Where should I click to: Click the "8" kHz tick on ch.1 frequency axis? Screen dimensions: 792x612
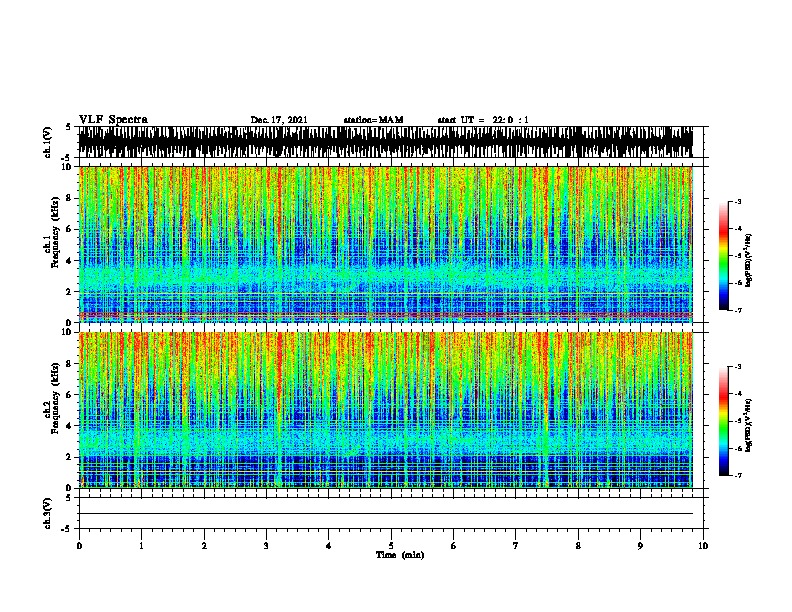coord(70,198)
